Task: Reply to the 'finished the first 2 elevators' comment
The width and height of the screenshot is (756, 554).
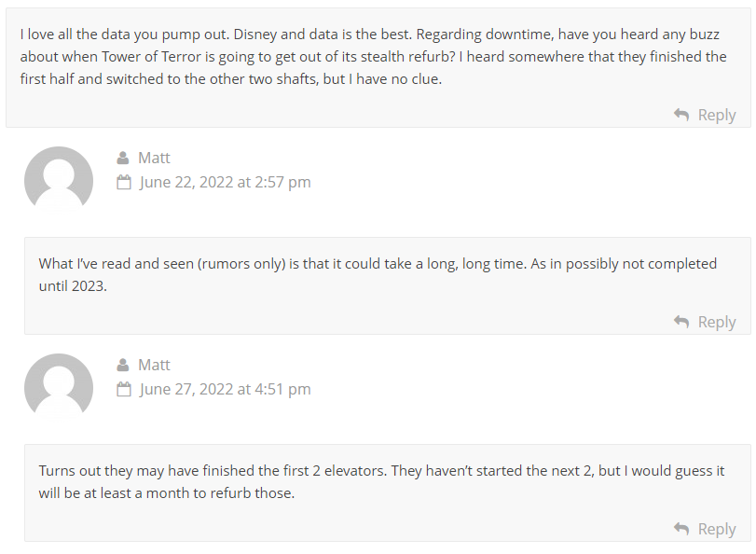Action: [717, 529]
